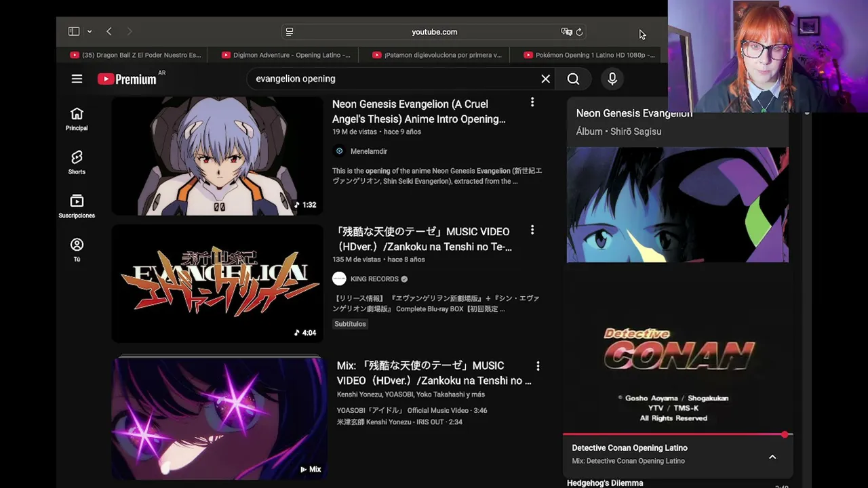The height and width of the screenshot is (488, 868).
Task: Open the Tú profile section
Action: 77,250
